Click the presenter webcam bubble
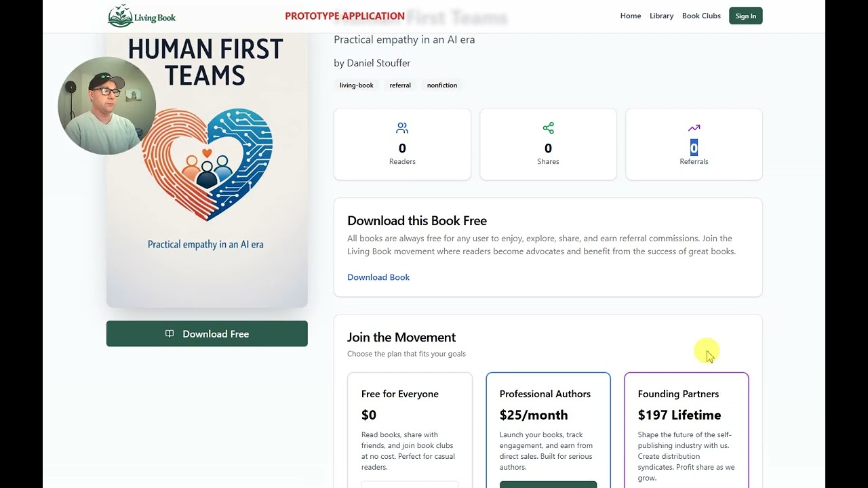This screenshot has height=488, width=868. pos(107,105)
